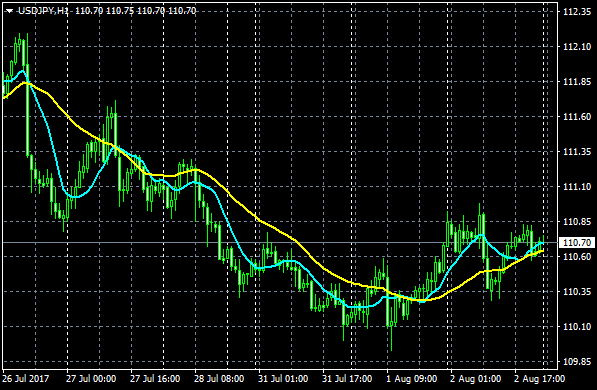Click the 31 Jul 17:00 time label
The height and width of the screenshot is (390, 597).
point(347,379)
